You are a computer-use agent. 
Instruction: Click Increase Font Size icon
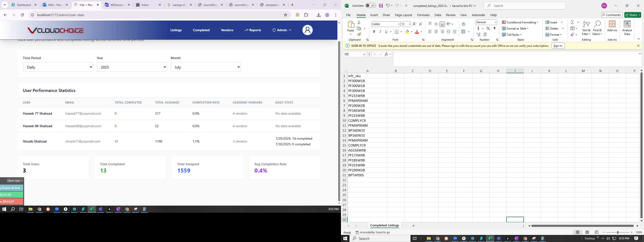click(414, 24)
